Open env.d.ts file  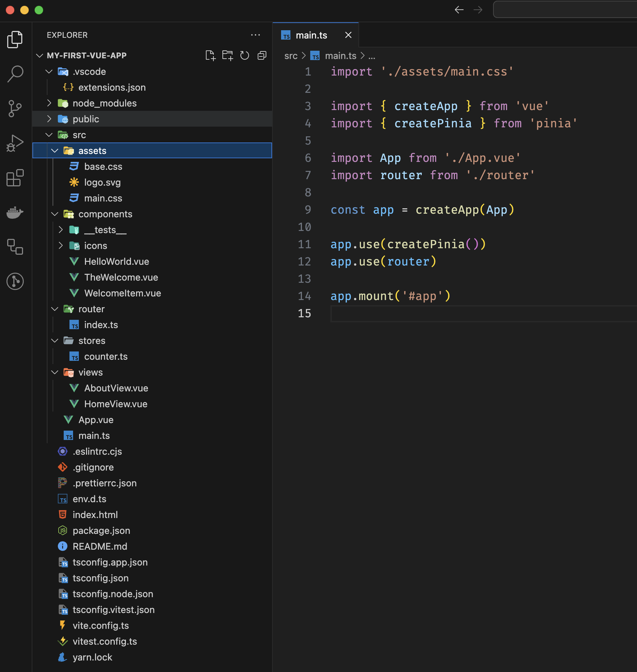pyautogui.click(x=152, y=499)
